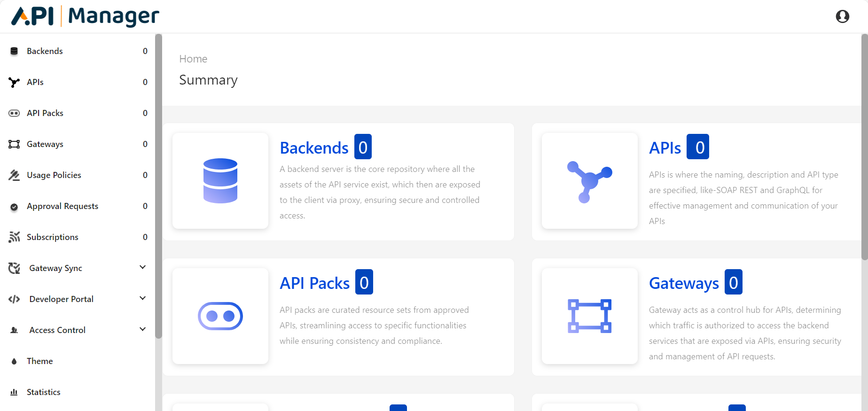Image resolution: width=868 pixels, height=411 pixels.
Task: Click the API Manager logo
Action: pos(85,16)
